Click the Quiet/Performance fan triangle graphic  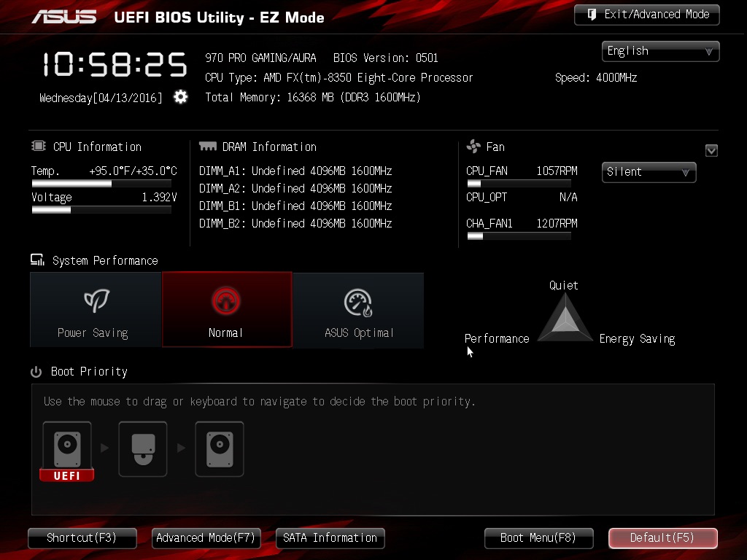point(565,318)
